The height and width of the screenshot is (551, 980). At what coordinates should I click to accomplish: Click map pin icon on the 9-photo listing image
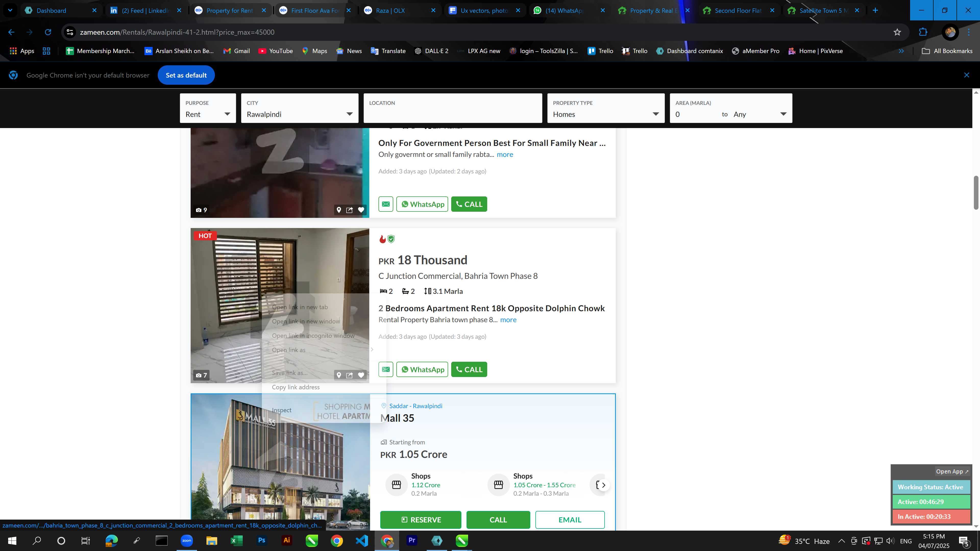tap(339, 210)
